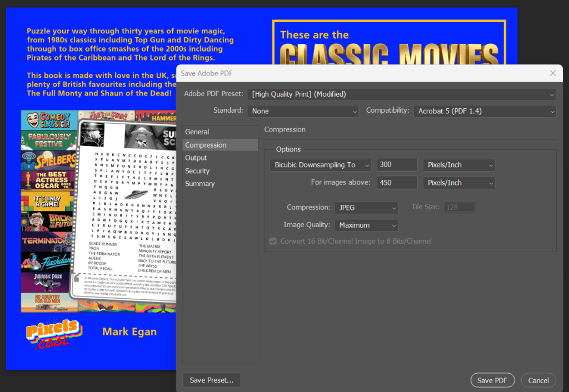Viewport: 569px width, 392px height.
Task: Open the Compression dropdown set to JPEG
Action: tap(366, 208)
